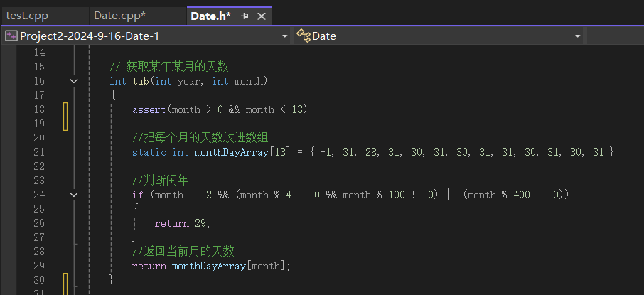Click the opening brace on line 17

click(x=113, y=95)
